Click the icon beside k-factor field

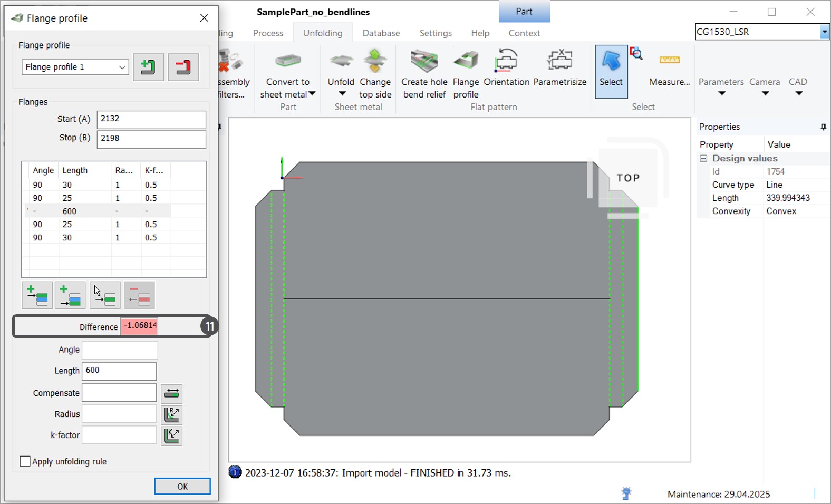[171, 435]
